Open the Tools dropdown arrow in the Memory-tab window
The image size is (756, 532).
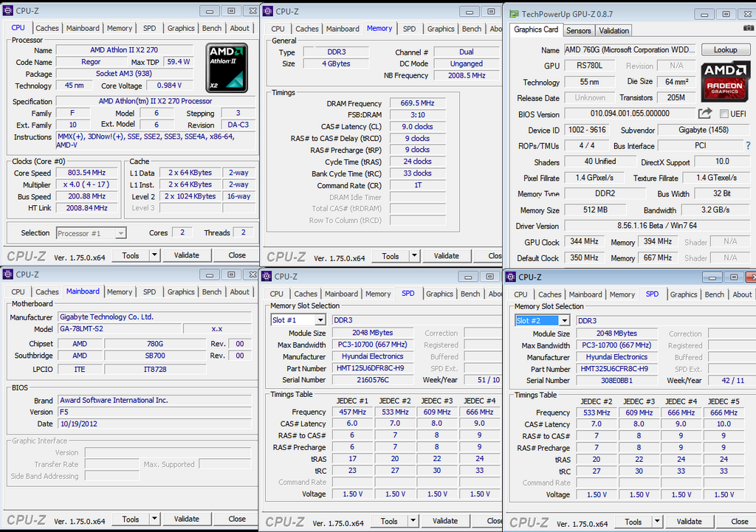414,256
